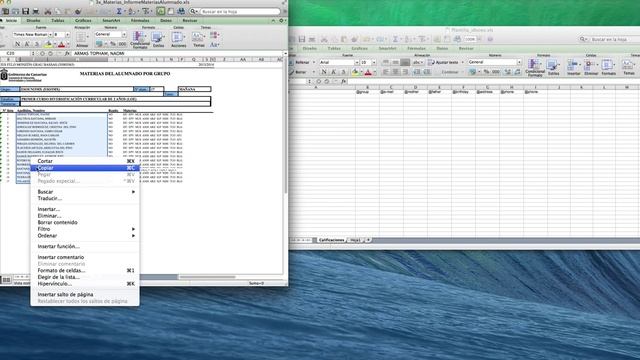Viewport: 640px width, 360px height.
Task: Click the Alinear icon in the left window ribbon
Action: (82, 40)
